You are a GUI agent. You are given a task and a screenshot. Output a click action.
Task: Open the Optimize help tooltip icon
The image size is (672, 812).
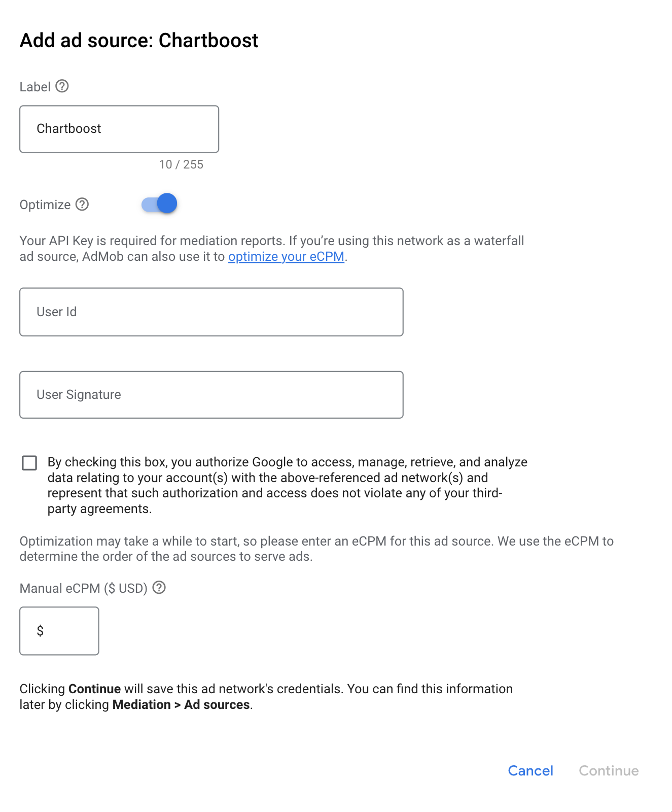82,204
